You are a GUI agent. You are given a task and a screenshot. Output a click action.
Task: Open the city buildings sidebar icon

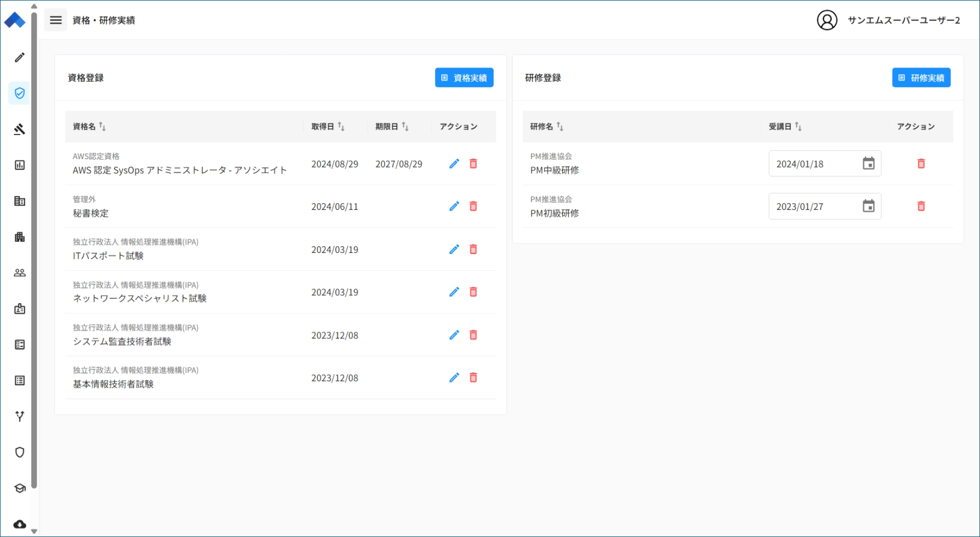20,237
